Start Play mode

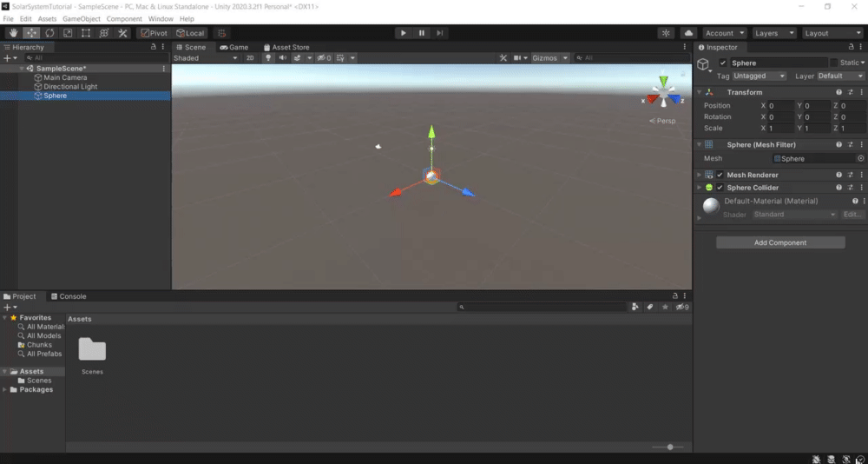coord(403,33)
